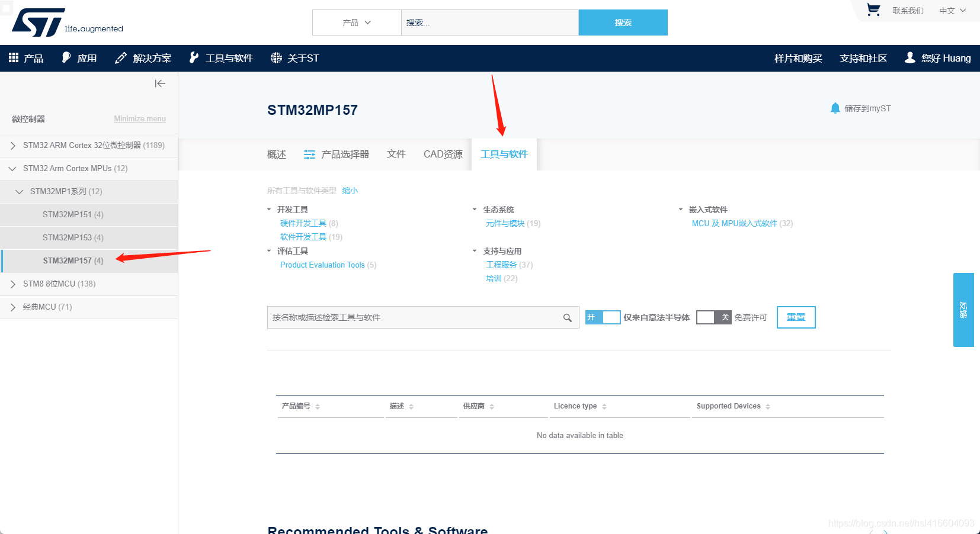This screenshot has width=980, height=534.
Task: Collapse STM32 Arm Cortex MPUs tree node
Action: [12, 169]
